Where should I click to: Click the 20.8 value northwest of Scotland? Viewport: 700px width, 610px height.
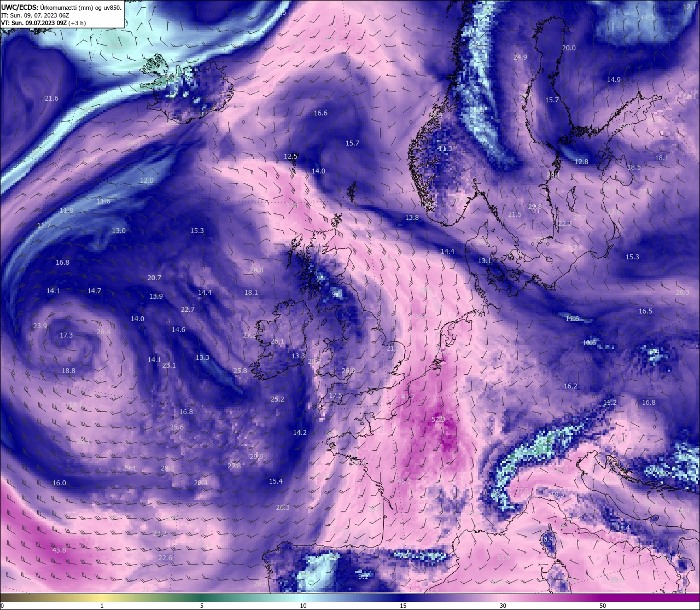(256, 270)
